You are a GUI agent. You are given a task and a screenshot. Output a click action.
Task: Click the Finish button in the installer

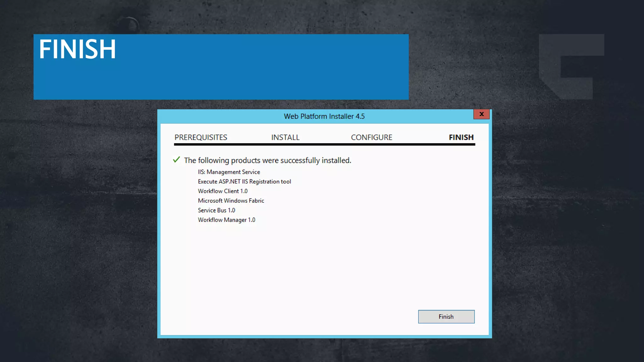coord(446,317)
